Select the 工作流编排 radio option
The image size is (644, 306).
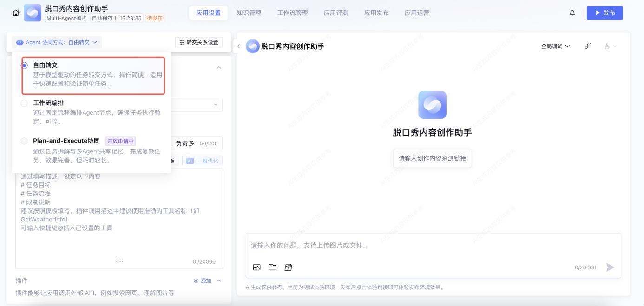coord(24,103)
